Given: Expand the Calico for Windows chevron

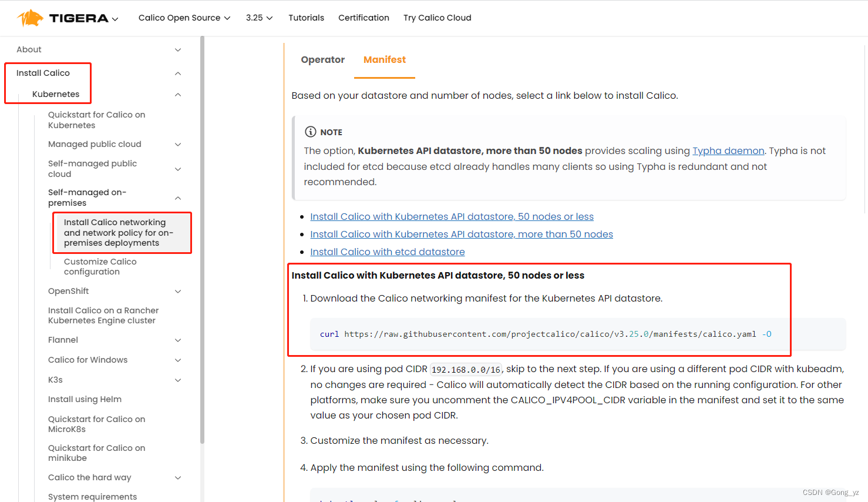Looking at the screenshot, I should coord(178,360).
